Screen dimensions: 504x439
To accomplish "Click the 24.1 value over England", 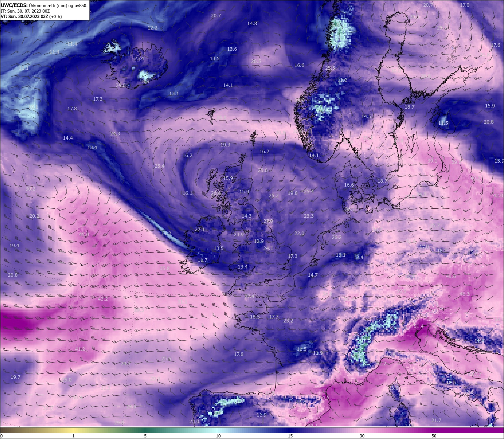I will tap(268, 248).
